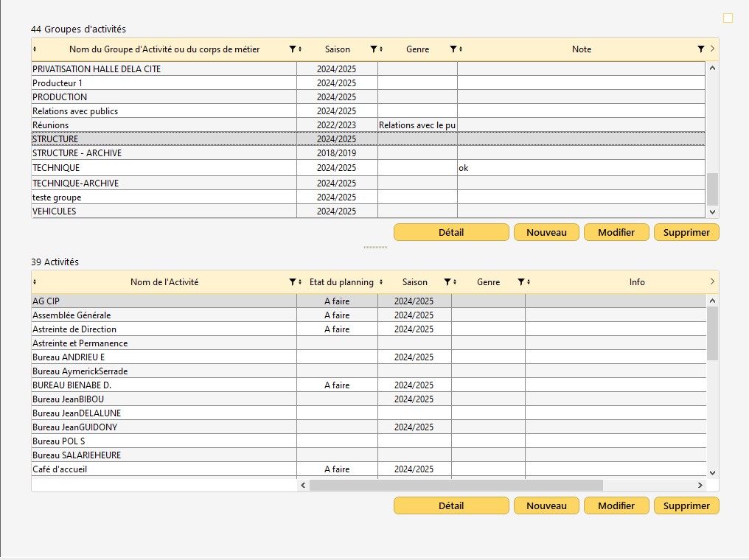Click filter icon in groups Note column

pos(700,49)
